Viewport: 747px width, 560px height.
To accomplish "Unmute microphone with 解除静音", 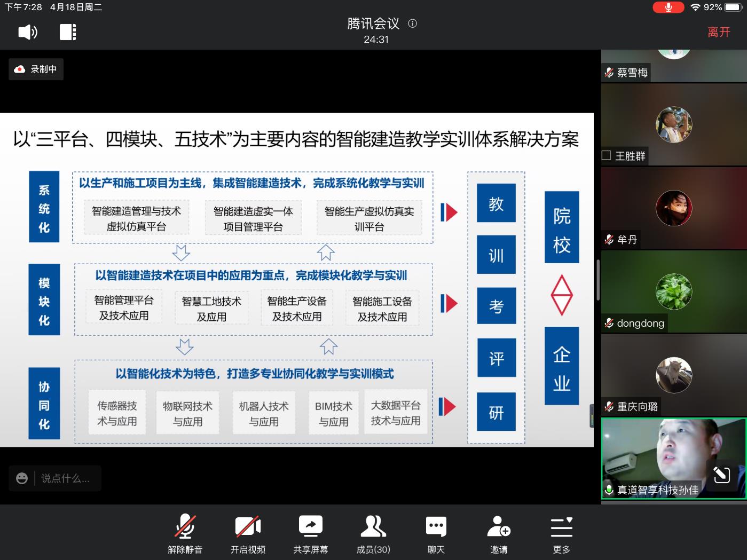I will click(x=185, y=533).
